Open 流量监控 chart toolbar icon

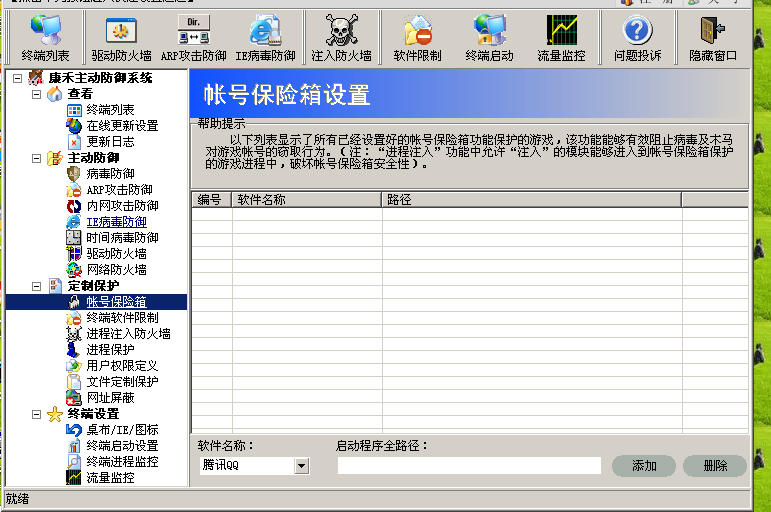coord(561,38)
